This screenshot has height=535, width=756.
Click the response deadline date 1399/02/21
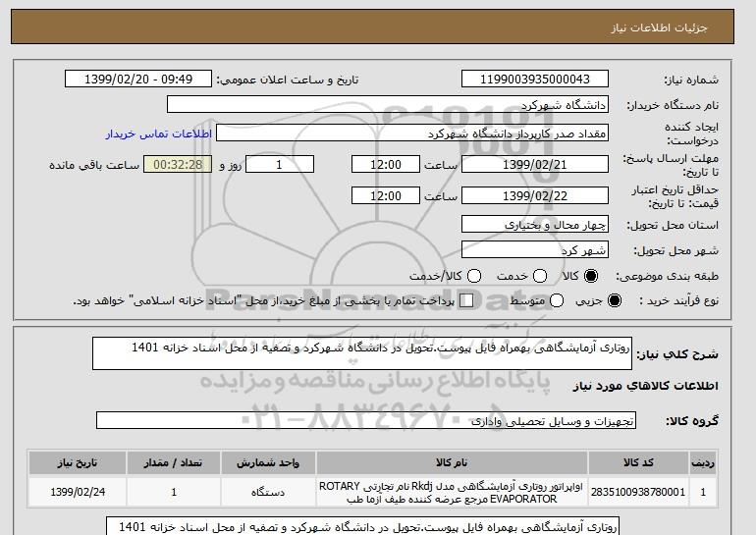pos(535,164)
